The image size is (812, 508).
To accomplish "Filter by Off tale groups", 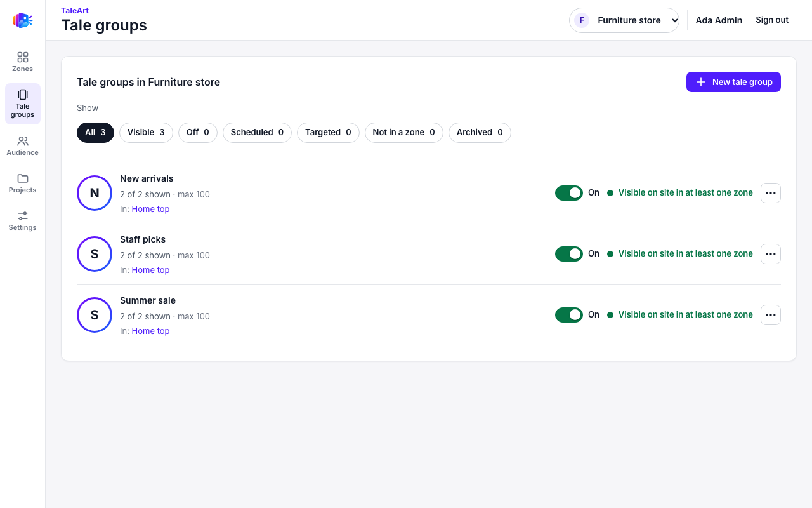I will pyautogui.click(x=198, y=133).
